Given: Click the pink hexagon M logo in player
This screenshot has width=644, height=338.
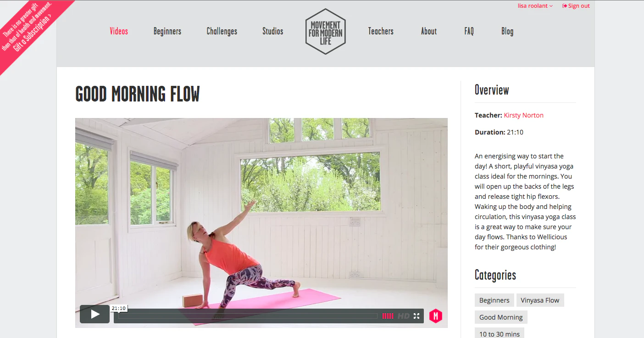Looking at the screenshot, I should [x=436, y=315].
